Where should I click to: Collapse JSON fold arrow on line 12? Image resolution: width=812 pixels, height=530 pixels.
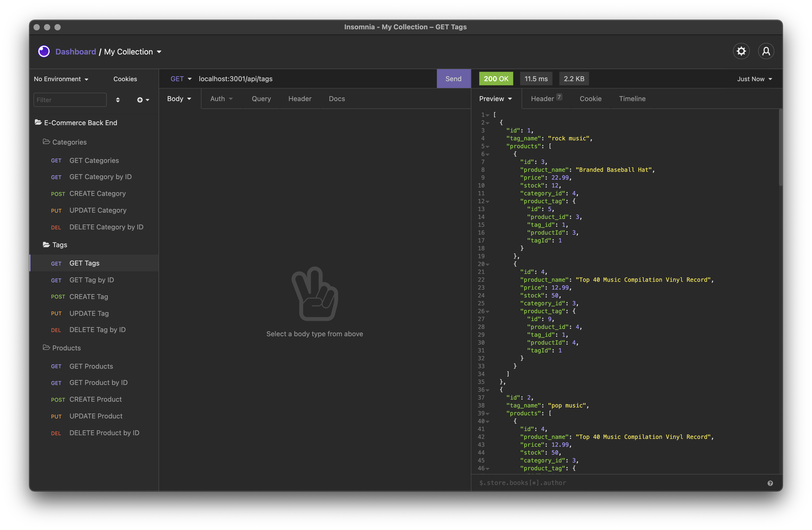(488, 201)
